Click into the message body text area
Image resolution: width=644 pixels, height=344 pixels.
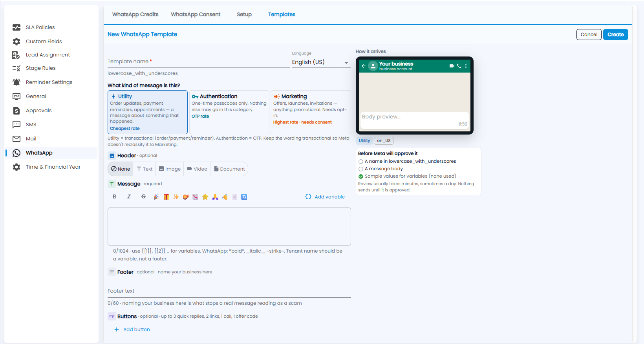click(229, 227)
